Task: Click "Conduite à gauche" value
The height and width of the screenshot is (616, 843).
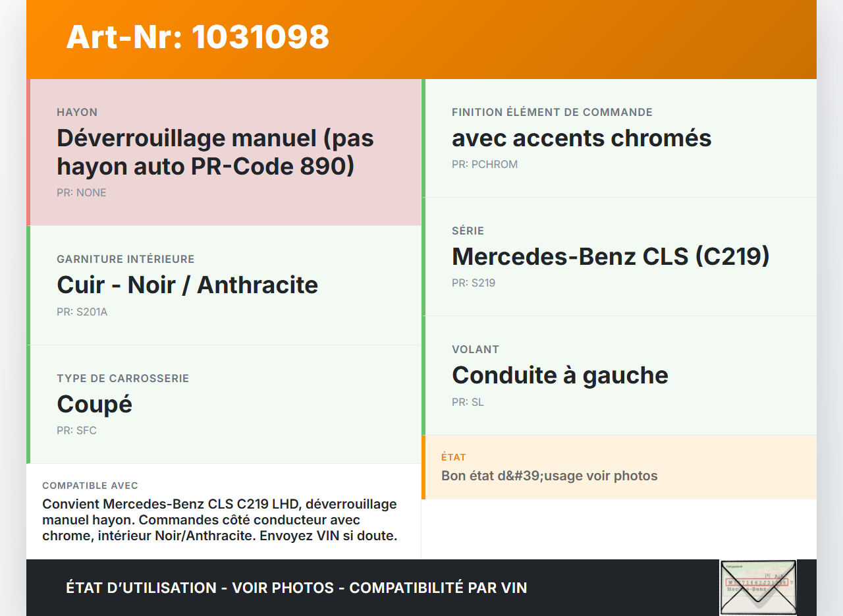Action: (560, 376)
